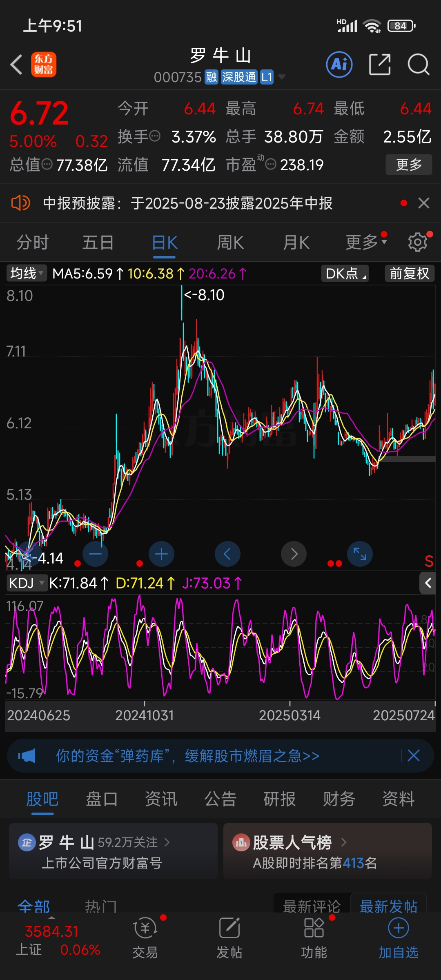Add stock via 加自选 icon
Image resolution: width=441 pixels, height=980 pixels.
(399, 937)
